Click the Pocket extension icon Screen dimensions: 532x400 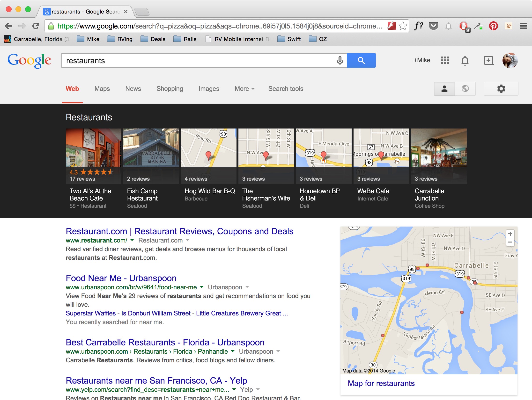pyautogui.click(x=434, y=26)
